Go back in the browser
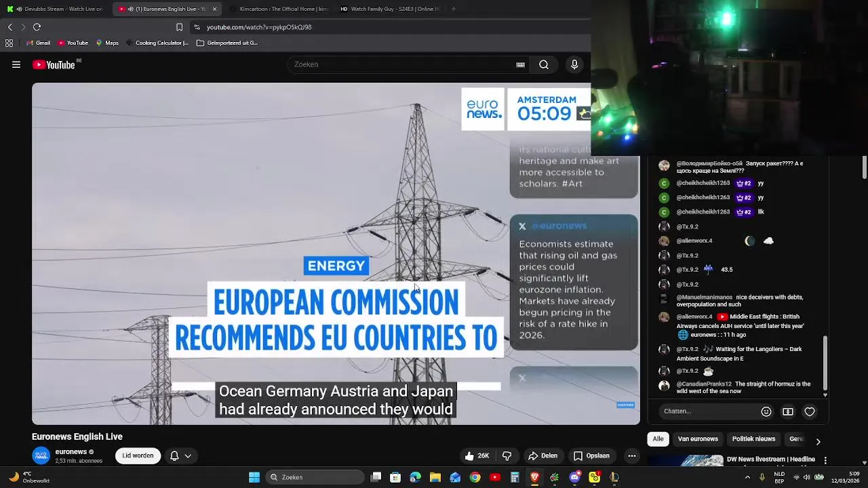 coord(9,27)
